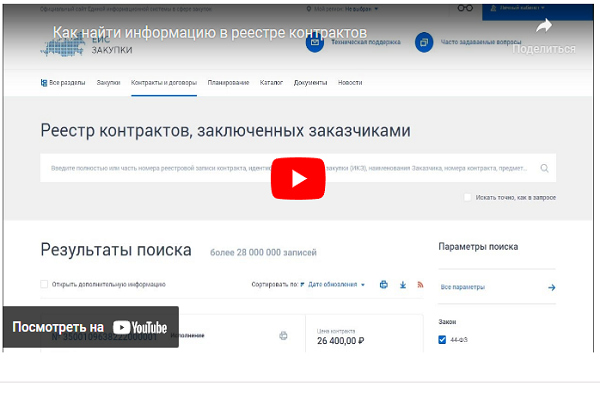Check 'Открыть дополнительную информацию' box
The height and width of the screenshot is (408, 600).
click(44, 285)
